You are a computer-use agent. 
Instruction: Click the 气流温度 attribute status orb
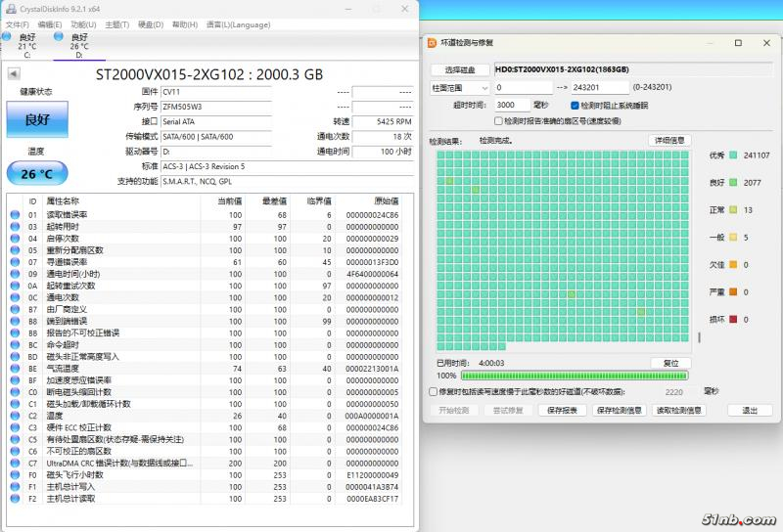pyautogui.click(x=15, y=369)
